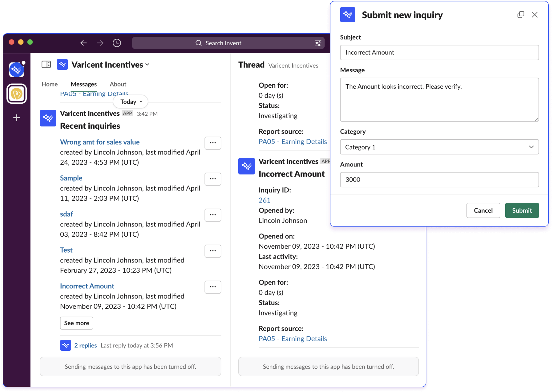
Task: Open history clock icon
Action: click(x=117, y=43)
